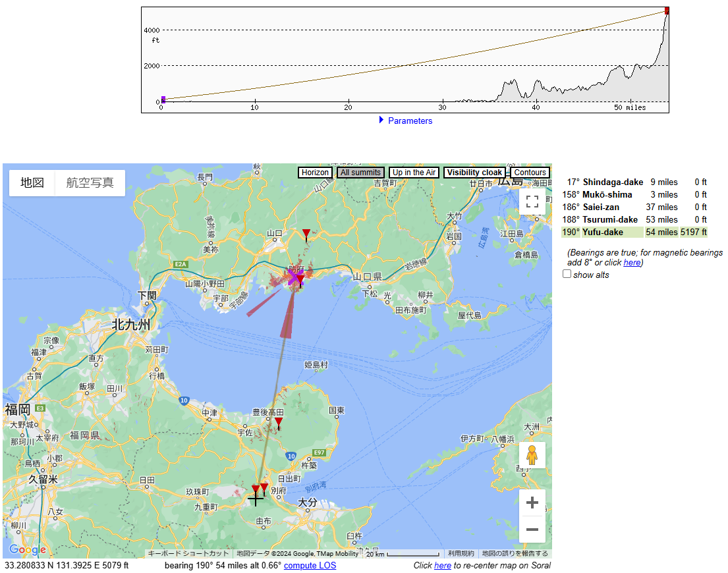Click the purple start marker on profile
This screenshot has width=728, height=573.
(x=163, y=99)
